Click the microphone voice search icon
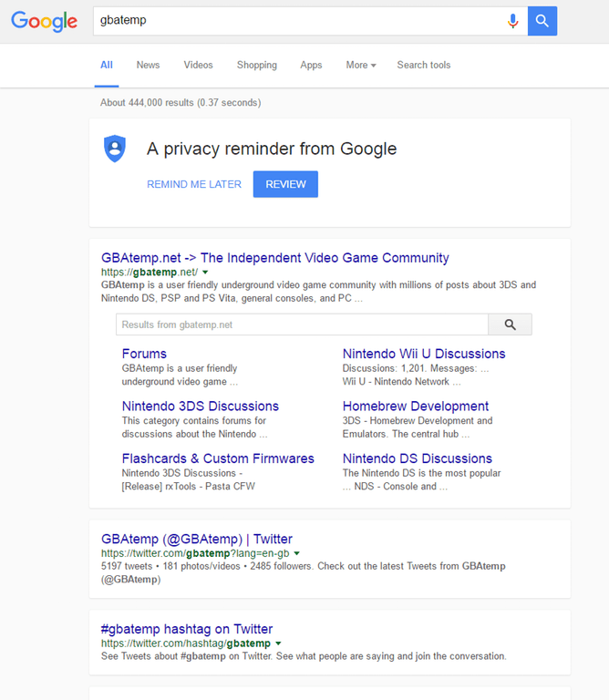 513,21
